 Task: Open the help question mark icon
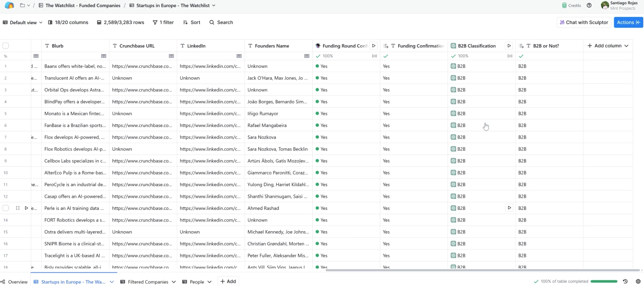click(589, 6)
